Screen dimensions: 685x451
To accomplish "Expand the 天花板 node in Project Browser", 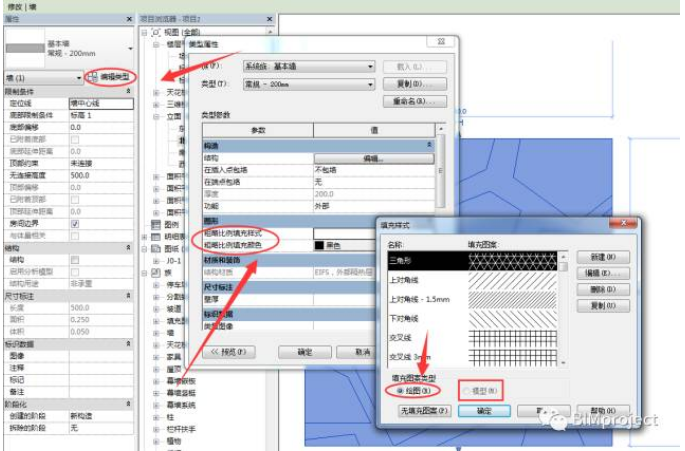I will [x=156, y=93].
